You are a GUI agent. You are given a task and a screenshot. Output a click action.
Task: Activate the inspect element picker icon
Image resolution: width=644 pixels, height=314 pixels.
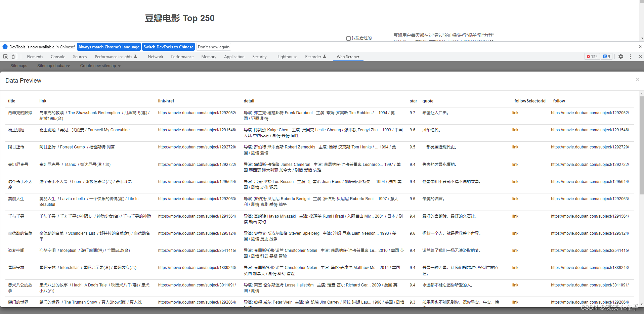point(5,56)
